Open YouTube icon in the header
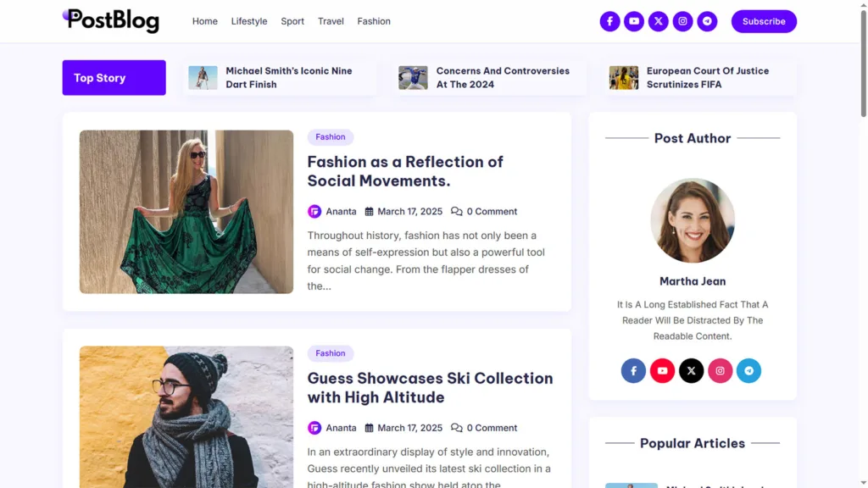 click(634, 21)
